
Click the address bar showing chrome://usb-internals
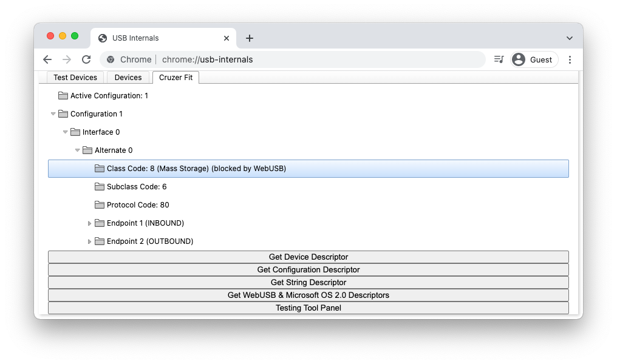(292, 59)
